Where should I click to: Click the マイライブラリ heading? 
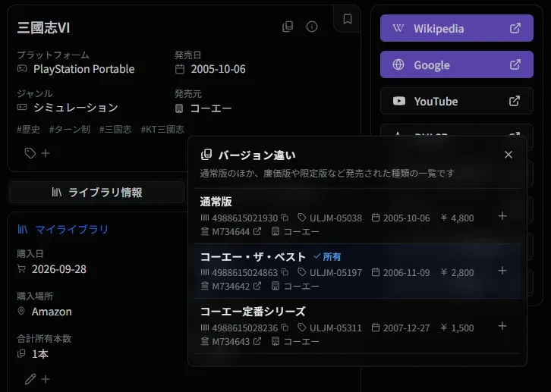(x=71, y=230)
